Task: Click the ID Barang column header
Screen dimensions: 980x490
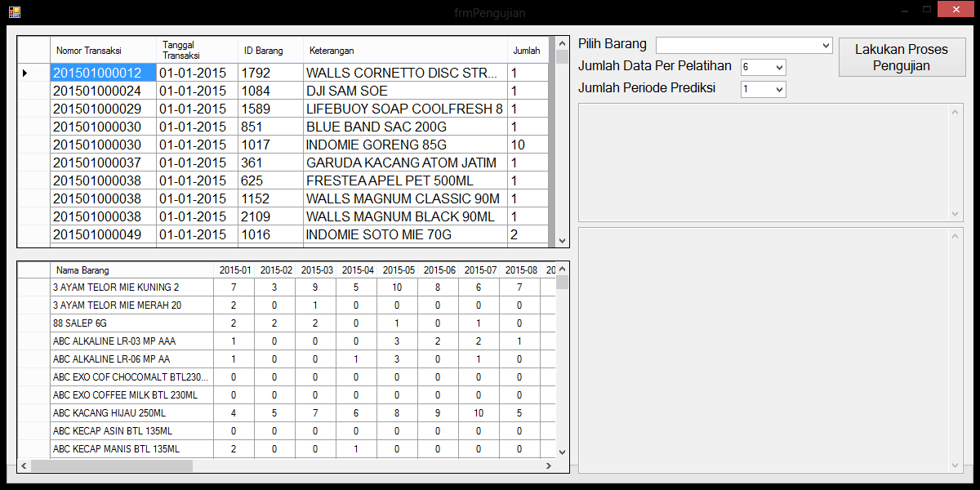Action: (x=269, y=51)
